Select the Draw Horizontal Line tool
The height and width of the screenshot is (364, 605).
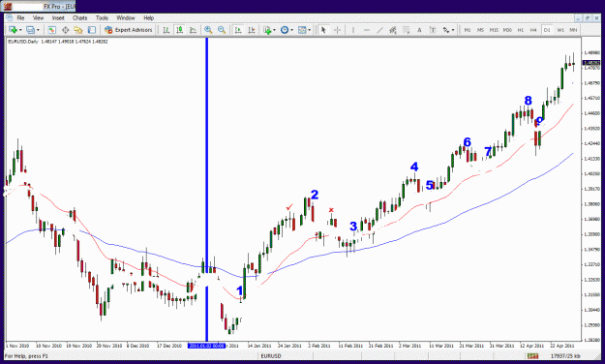click(x=366, y=30)
